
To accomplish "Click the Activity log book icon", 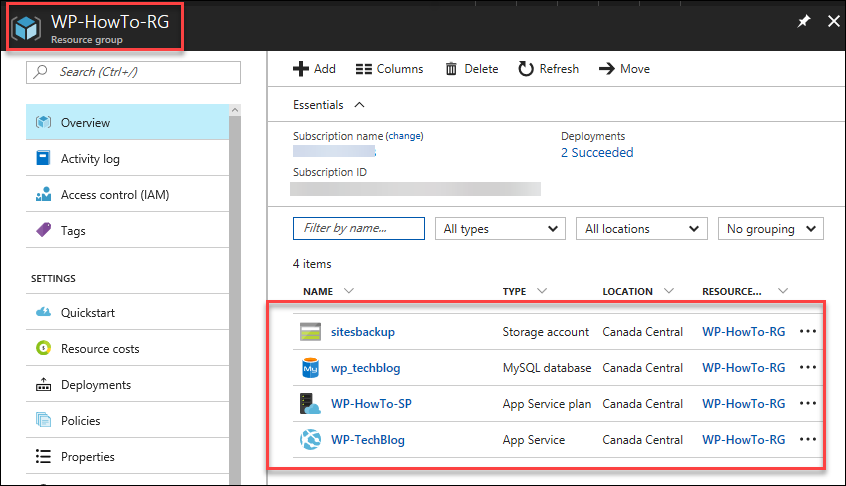I will pyautogui.click(x=43, y=158).
